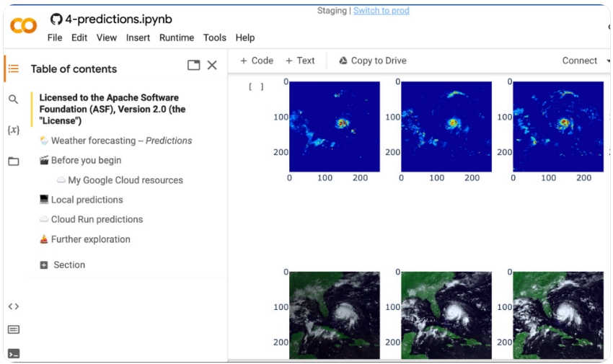Open the Runtime menu
The height and width of the screenshot is (364, 613).
click(176, 37)
